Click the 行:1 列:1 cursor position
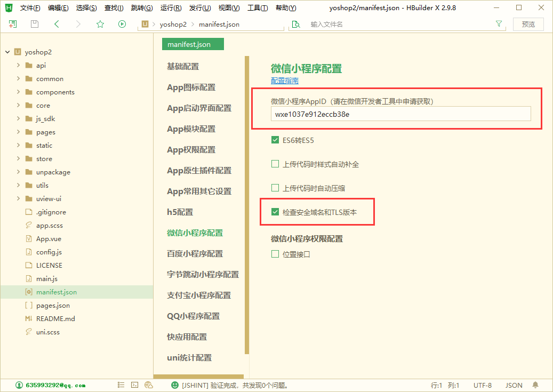Viewport: 553px width, 392px height. click(445, 385)
